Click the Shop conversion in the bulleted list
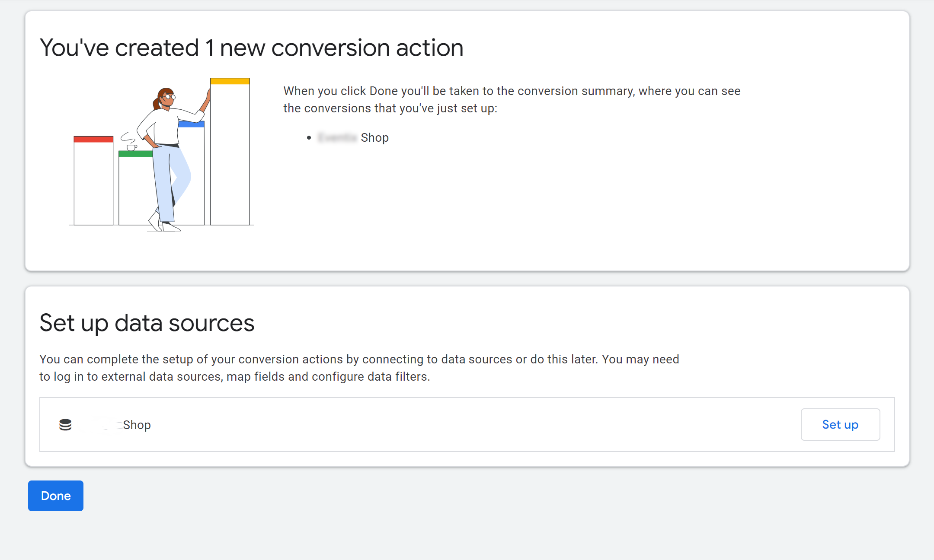The image size is (934, 560). pos(353,137)
